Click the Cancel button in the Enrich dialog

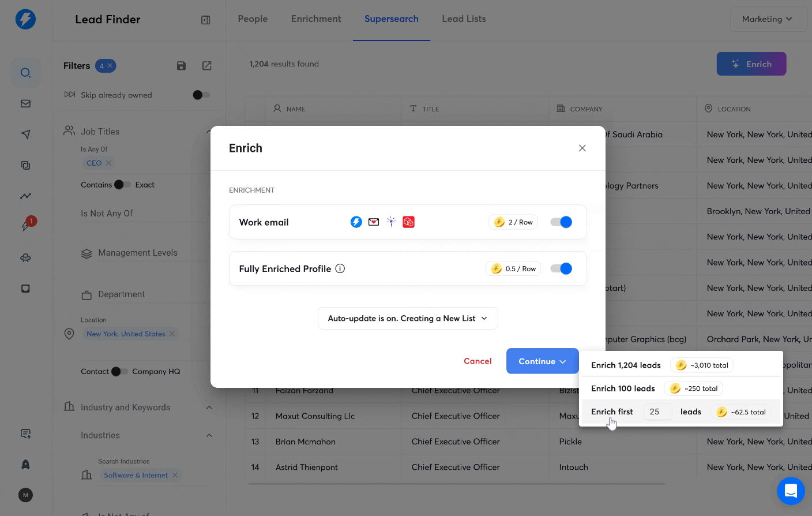coord(478,361)
